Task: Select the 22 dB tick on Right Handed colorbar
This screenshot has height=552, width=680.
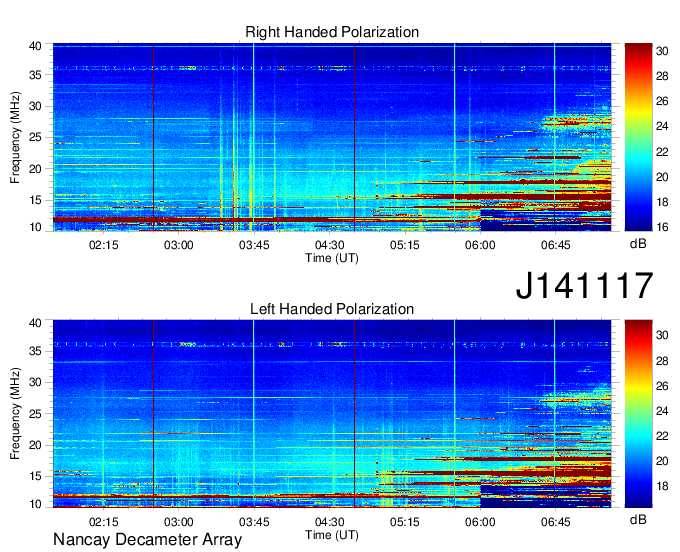Action: (662, 152)
